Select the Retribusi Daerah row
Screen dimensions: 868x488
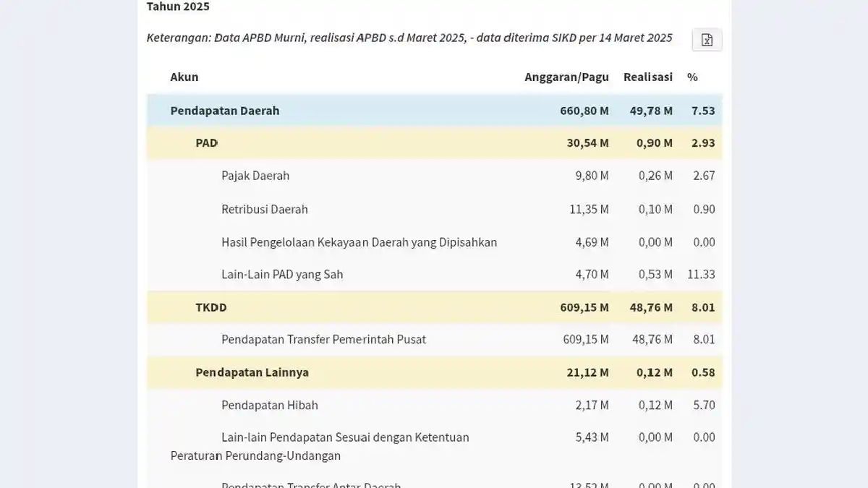click(x=434, y=209)
